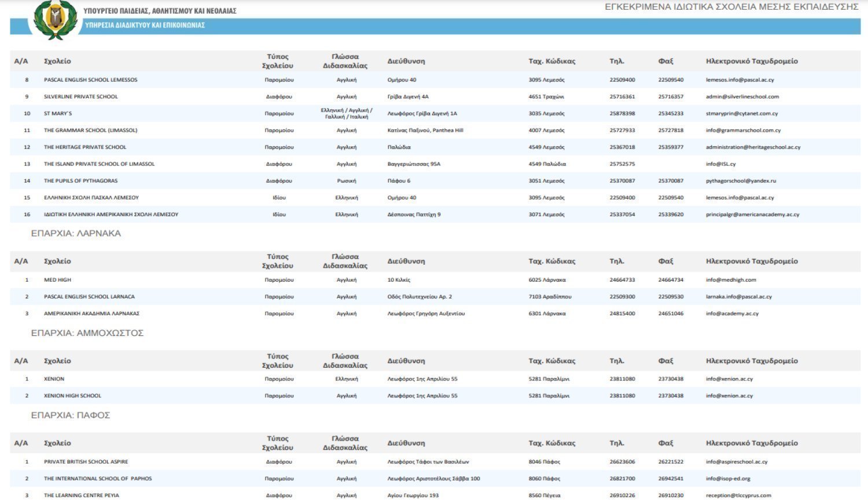Open email admin@silverlineschool.com
Screen dimensions: 868x503
pyautogui.click(x=742, y=97)
